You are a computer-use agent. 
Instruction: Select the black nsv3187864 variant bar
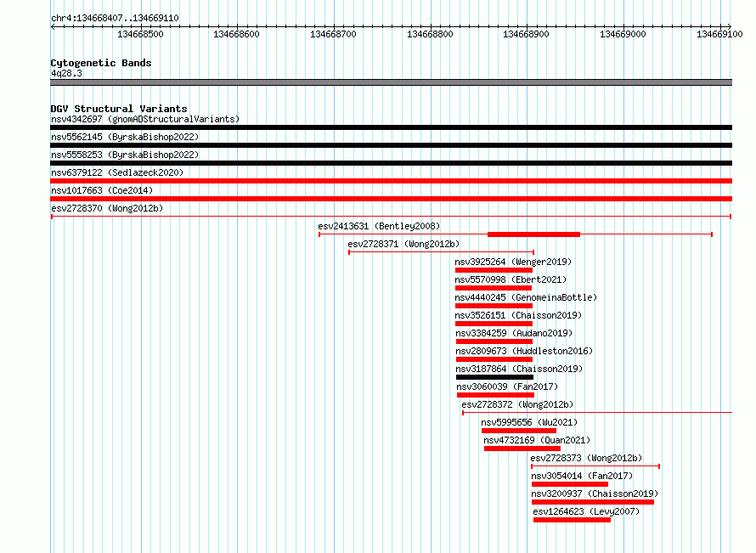494,377
